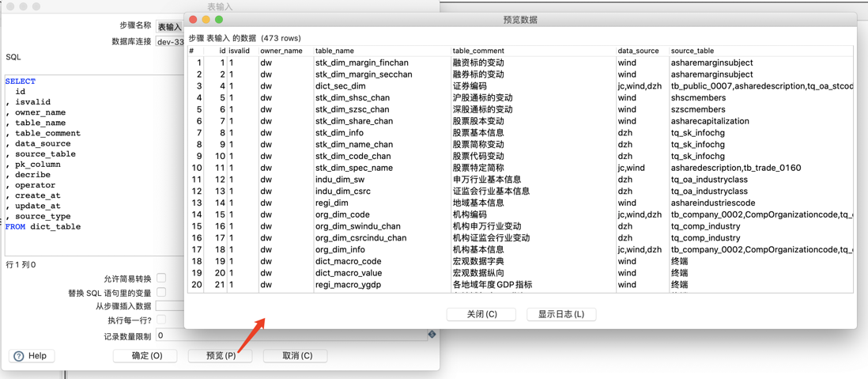Minimize the 预览数据 window using yellow button

tap(206, 20)
